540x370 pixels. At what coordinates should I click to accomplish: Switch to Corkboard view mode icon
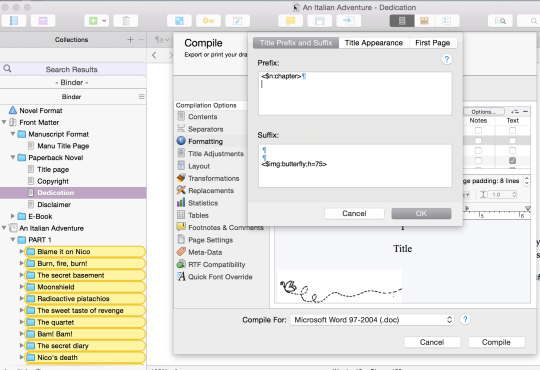coord(424,21)
